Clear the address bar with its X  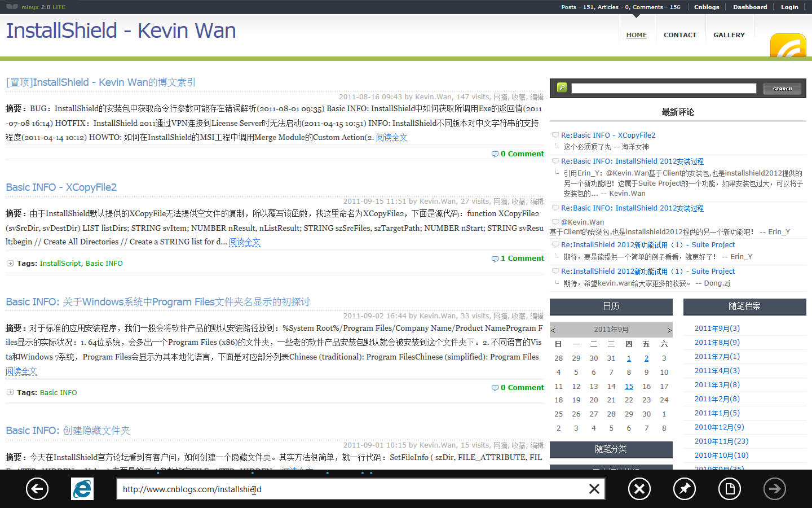click(594, 489)
